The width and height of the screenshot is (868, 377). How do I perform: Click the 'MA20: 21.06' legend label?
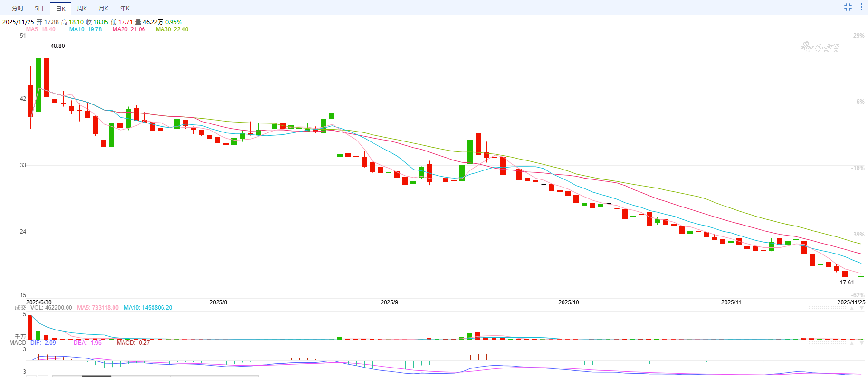pyautogui.click(x=129, y=29)
